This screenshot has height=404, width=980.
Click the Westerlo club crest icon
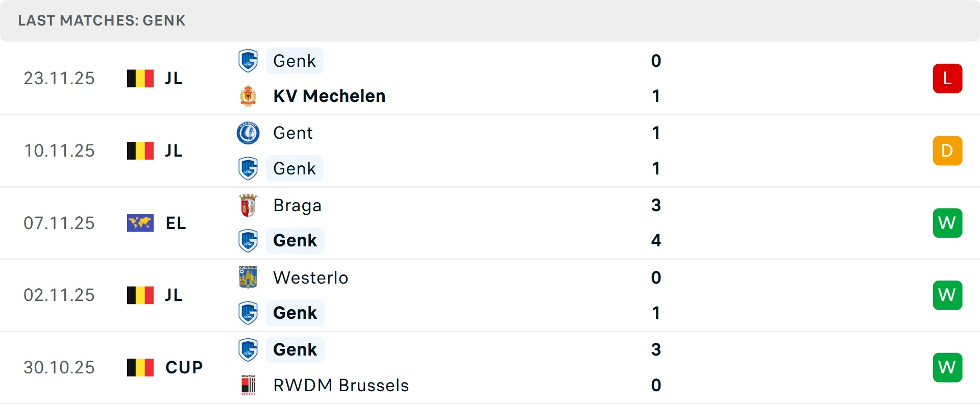[x=248, y=277]
